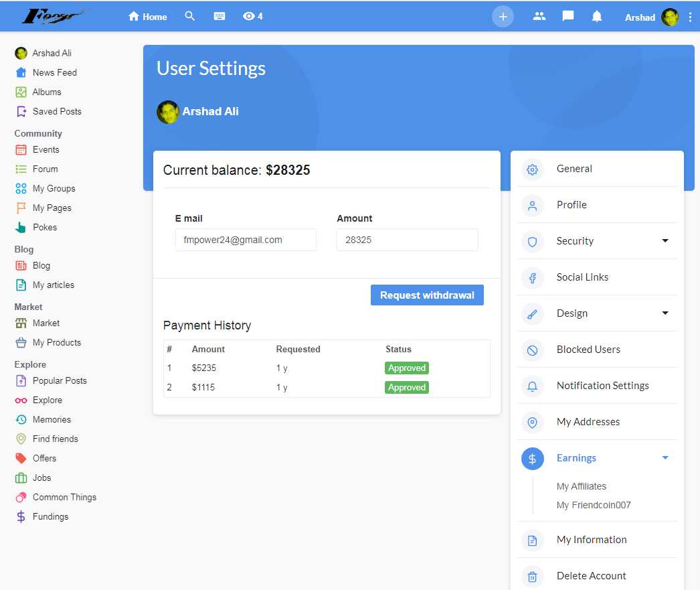Click the Security shield icon

click(532, 242)
